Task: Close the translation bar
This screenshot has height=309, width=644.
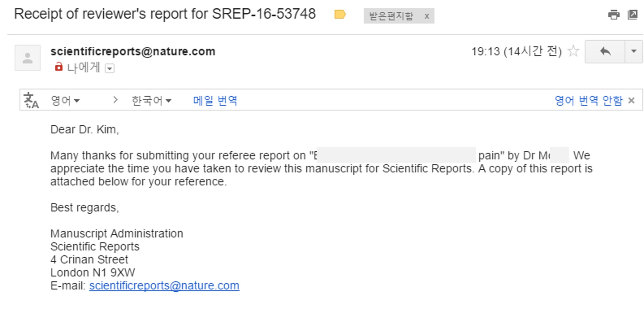Action: point(631,101)
